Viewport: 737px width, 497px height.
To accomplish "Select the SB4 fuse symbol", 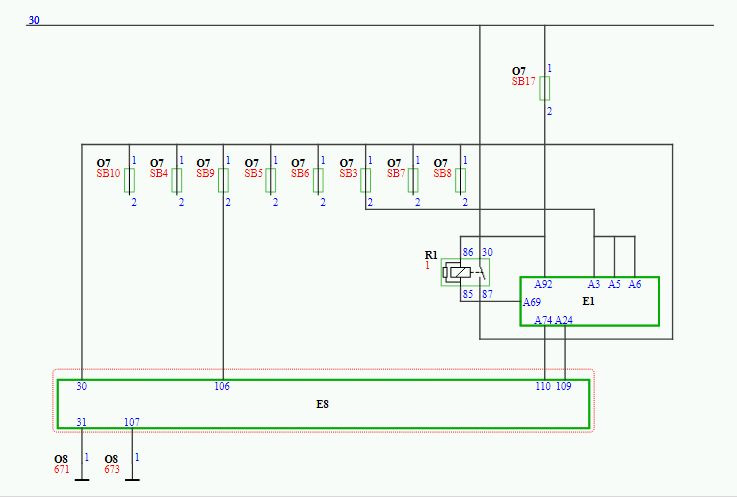I will click(x=177, y=181).
